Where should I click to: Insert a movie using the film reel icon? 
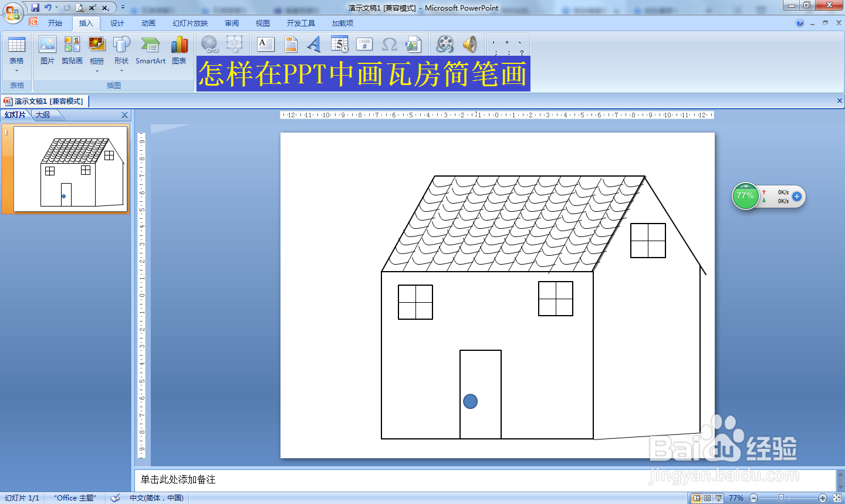[x=444, y=44]
